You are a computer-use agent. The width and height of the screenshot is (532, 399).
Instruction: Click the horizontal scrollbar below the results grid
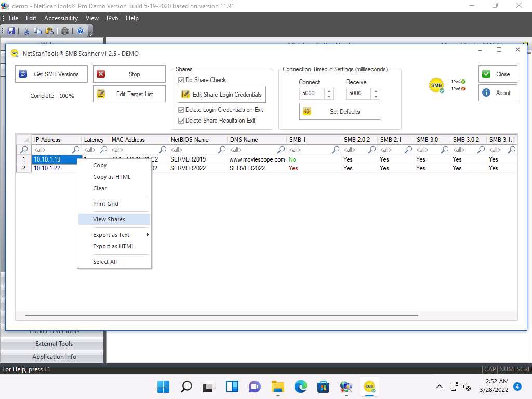pyautogui.click(x=221, y=315)
